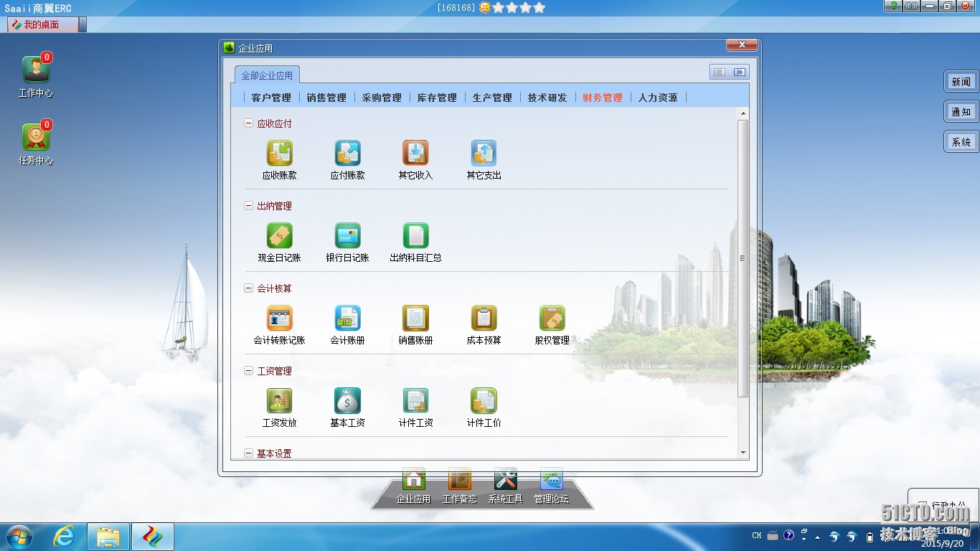Open the 工资发放 icon
The image size is (980, 551).
pyautogui.click(x=279, y=401)
